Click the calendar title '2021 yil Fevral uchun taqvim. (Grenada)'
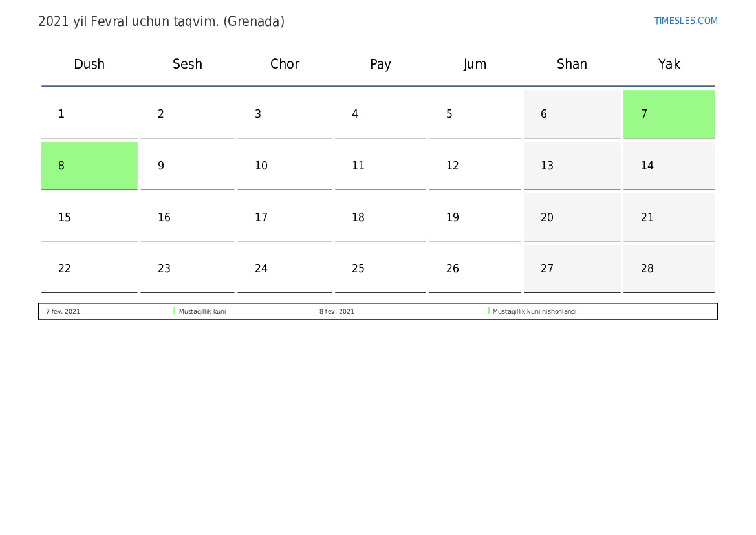The width and height of the screenshot is (756, 535). point(161,21)
